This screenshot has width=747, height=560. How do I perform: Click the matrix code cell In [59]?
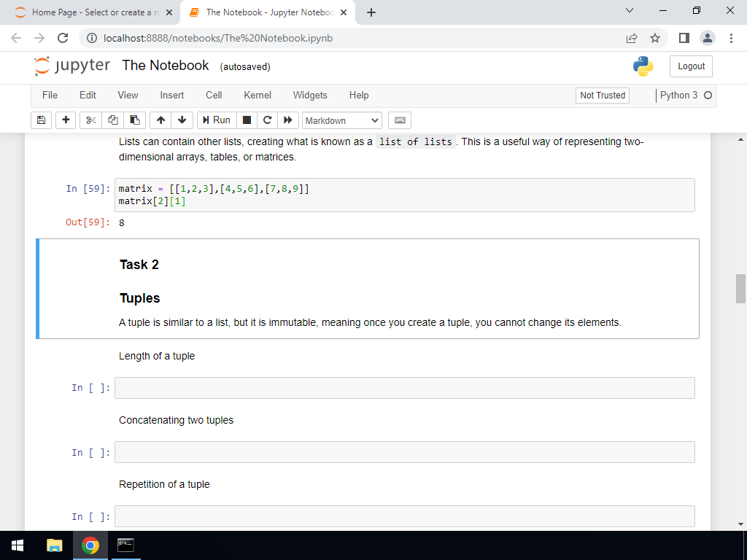coord(404,195)
